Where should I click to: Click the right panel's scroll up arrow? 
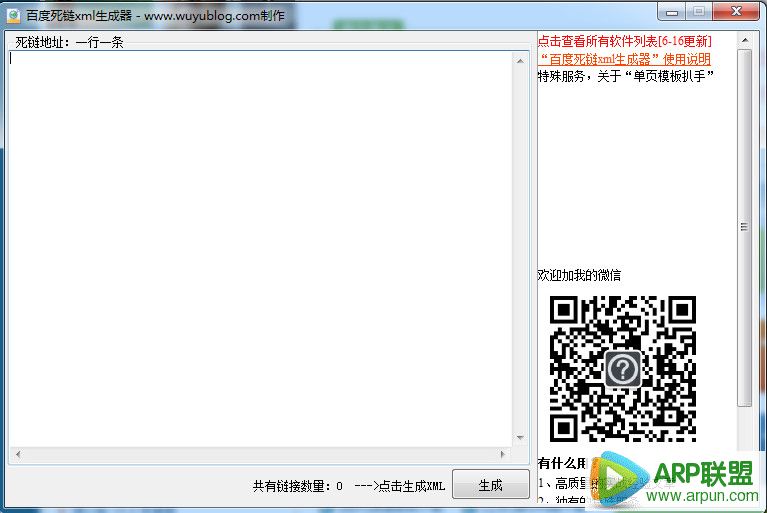pos(744,40)
